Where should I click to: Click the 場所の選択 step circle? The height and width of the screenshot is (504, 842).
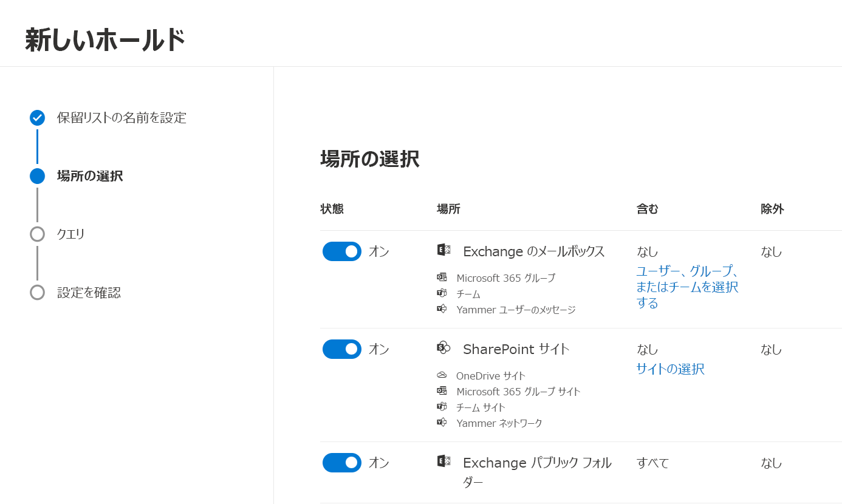pos(38,176)
